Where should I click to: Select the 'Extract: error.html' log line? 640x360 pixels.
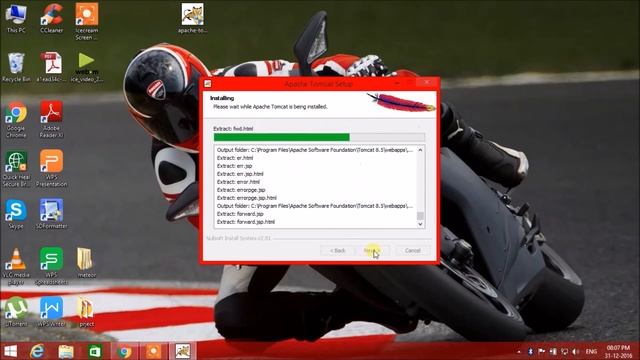point(238,182)
